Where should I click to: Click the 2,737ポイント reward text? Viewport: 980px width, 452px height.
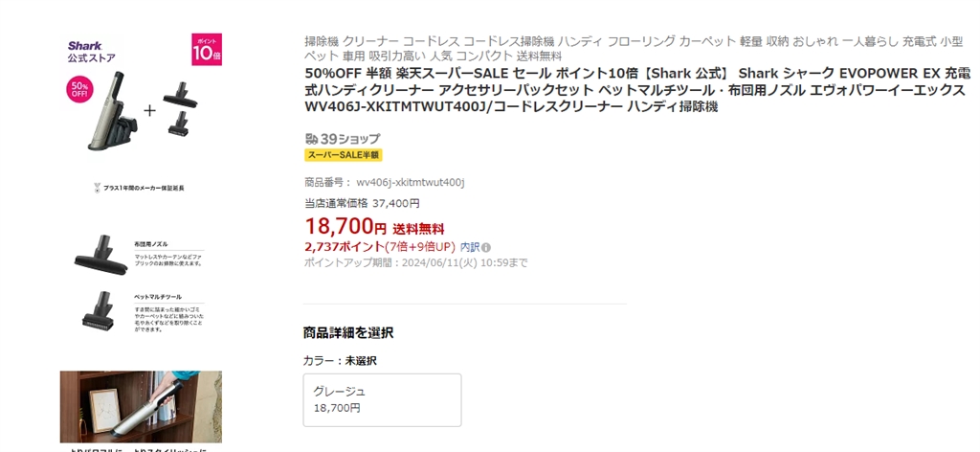point(344,247)
